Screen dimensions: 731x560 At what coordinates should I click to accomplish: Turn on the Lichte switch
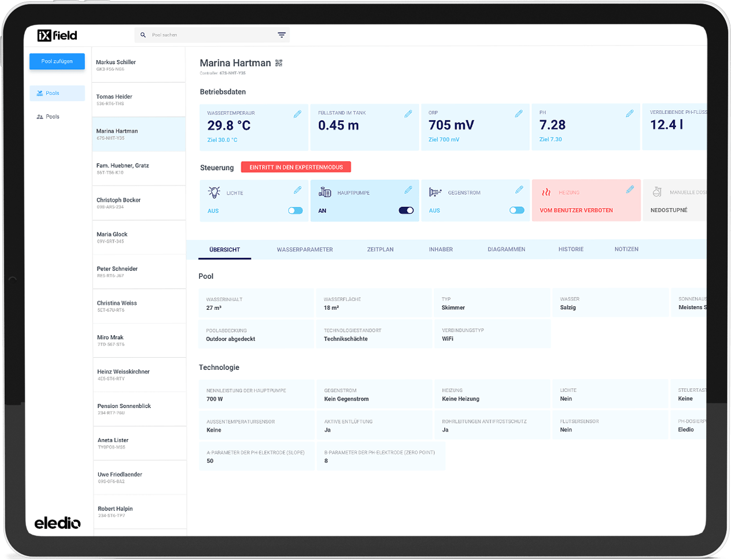click(x=296, y=210)
